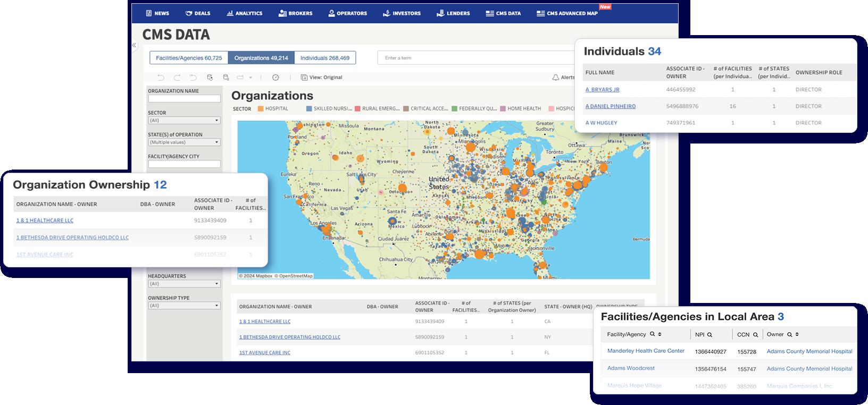Open the A DANIEL PINHEIRO individual link

pyautogui.click(x=611, y=106)
